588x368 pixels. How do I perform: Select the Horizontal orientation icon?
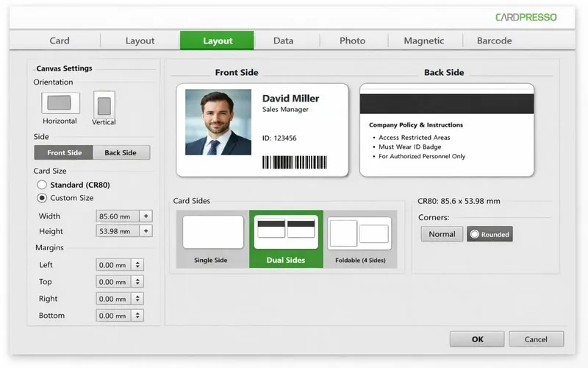[60, 103]
